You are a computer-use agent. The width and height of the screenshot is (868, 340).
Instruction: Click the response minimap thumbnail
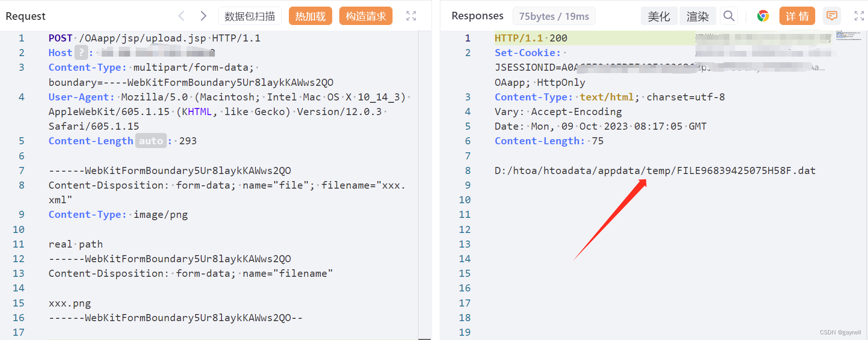pos(849,35)
